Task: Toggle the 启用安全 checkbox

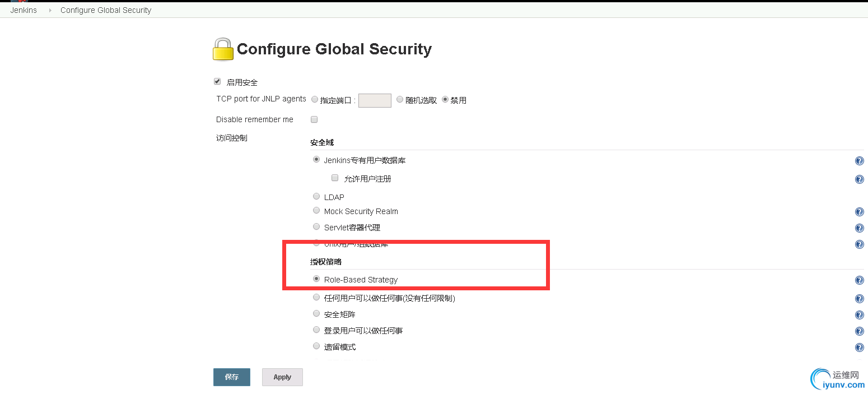Action: (x=217, y=81)
